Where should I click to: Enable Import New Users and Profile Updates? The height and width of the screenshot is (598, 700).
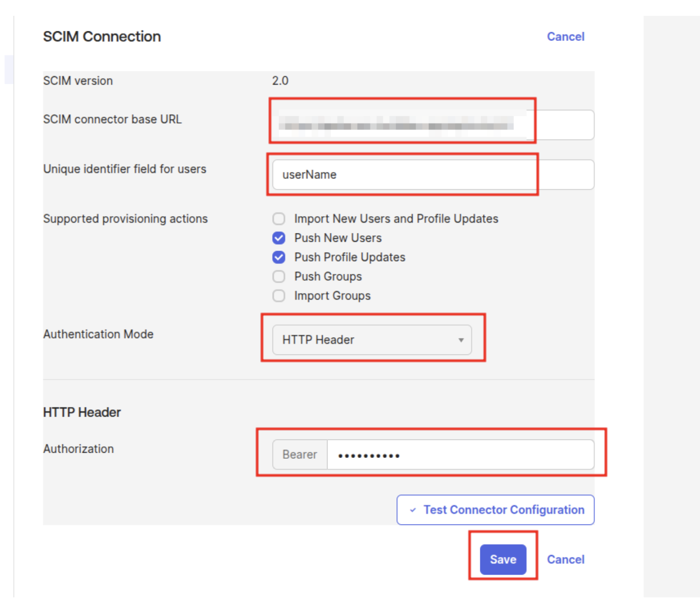point(278,218)
